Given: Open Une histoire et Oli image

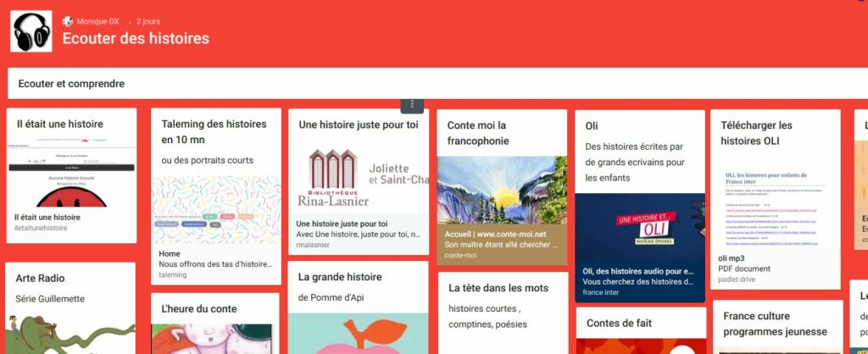Looking at the screenshot, I should pyautogui.click(x=640, y=227).
